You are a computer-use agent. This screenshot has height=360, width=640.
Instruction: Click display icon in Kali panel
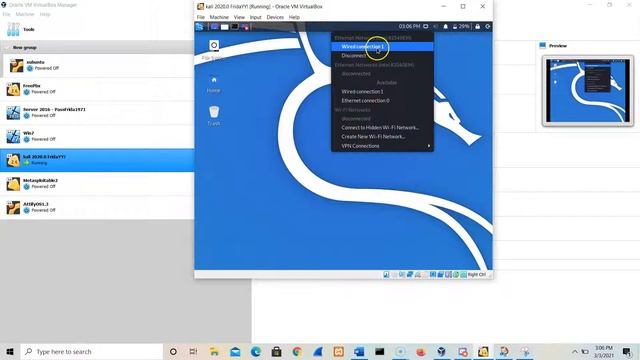pos(426,27)
